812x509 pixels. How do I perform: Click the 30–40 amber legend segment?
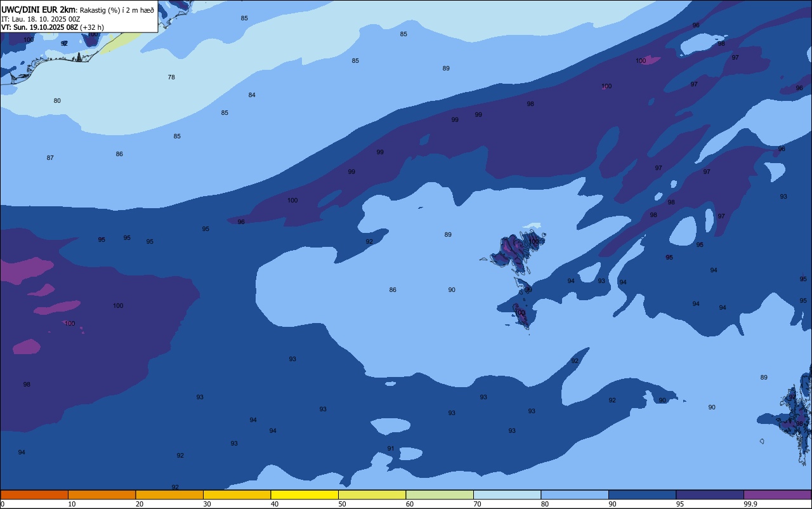(237, 494)
